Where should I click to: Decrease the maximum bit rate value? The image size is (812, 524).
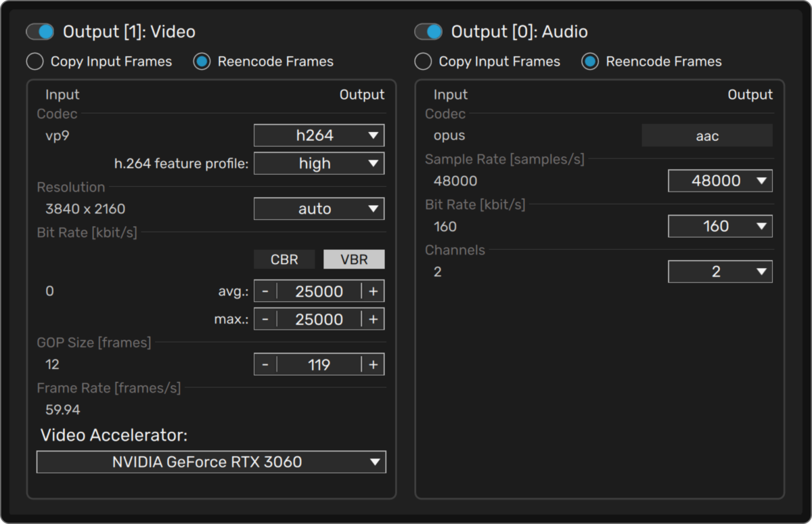click(263, 318)
